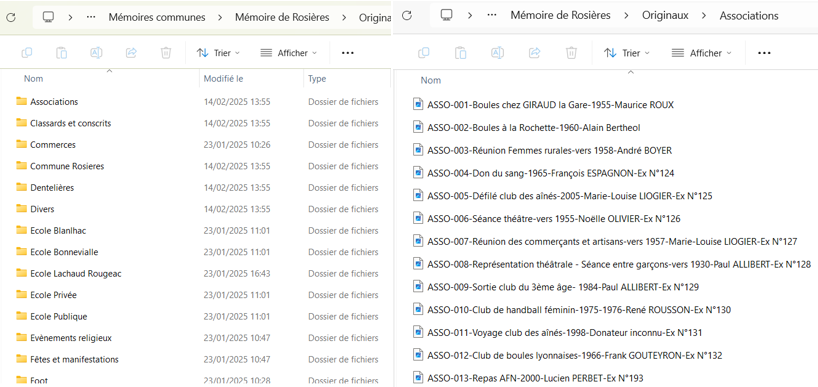Select file ASSO-011-Voyage club des aînés
Screen dimensions: 818x387
tap(565, 333)
